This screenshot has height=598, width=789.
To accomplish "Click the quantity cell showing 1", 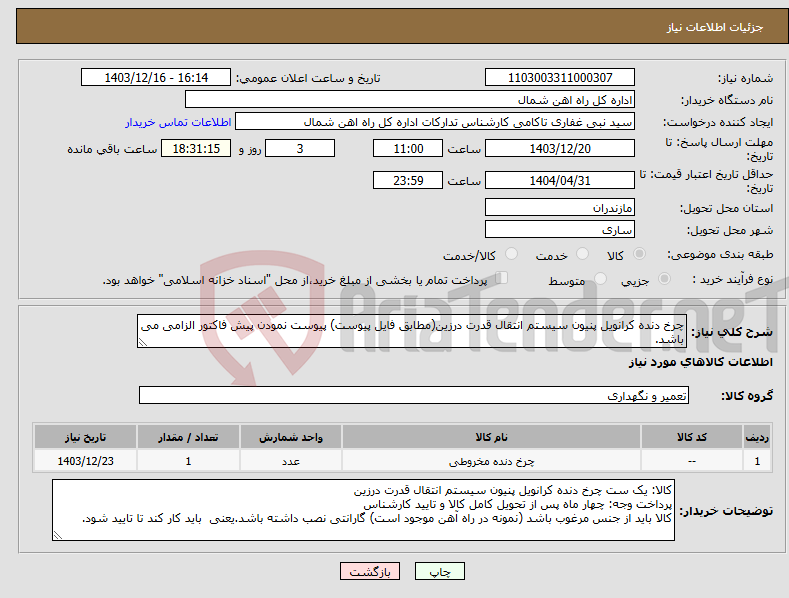I will pyautogui.click(x=188, y=461).
